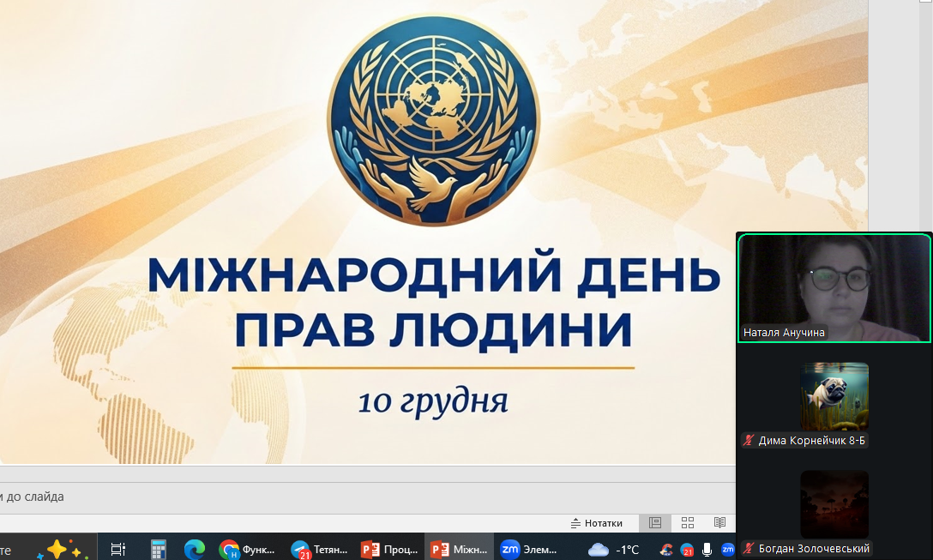Switch to Slide Sorter view

688,523
